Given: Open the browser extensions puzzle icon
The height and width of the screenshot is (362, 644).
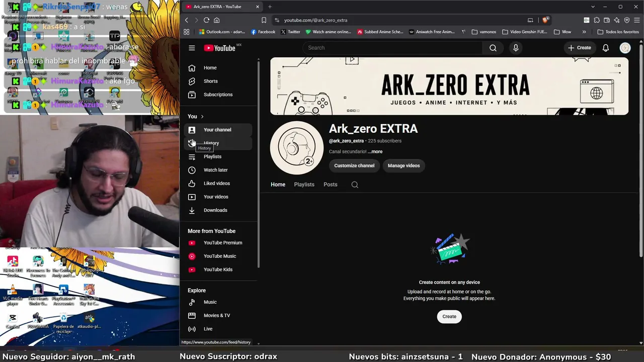Looking at the screenshot, I should [597, 20].
